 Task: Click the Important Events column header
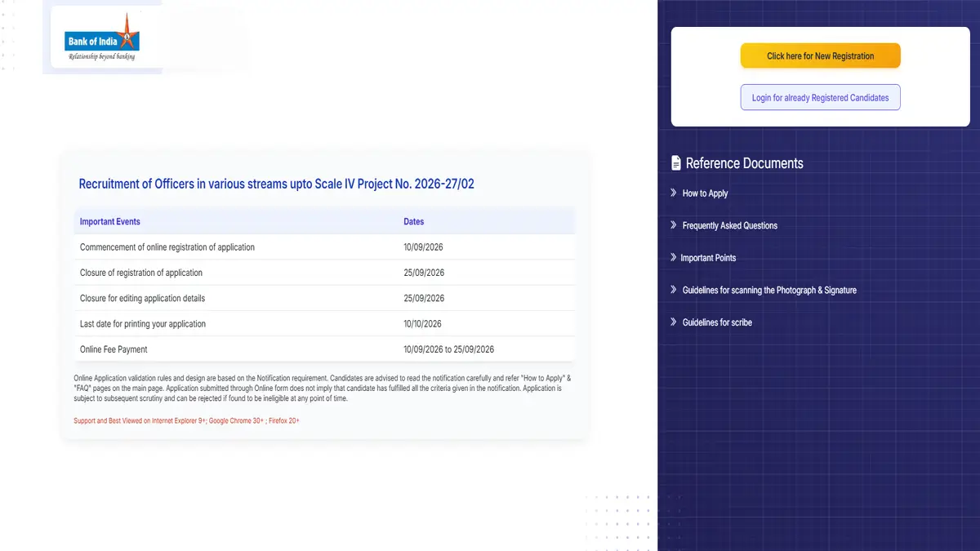110,221
